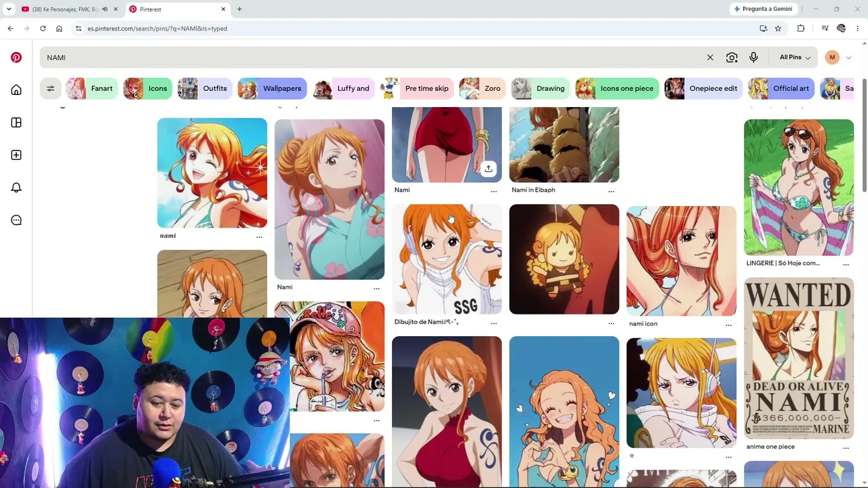The height and width of the screenshot is (488, 868).
Task: Open more options for Nami in Elbaph pin
Action: [x=611, y=191]
